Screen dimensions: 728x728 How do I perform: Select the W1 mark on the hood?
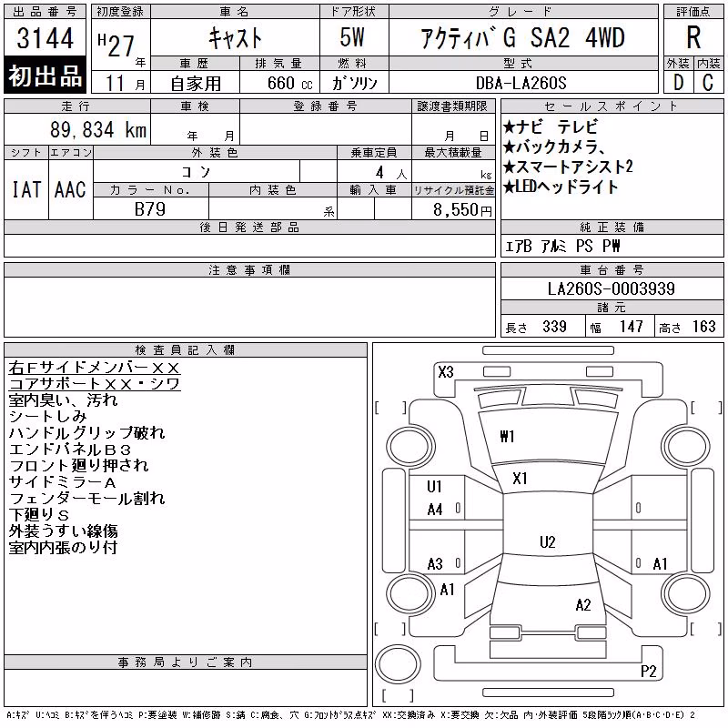pos(507,437)
